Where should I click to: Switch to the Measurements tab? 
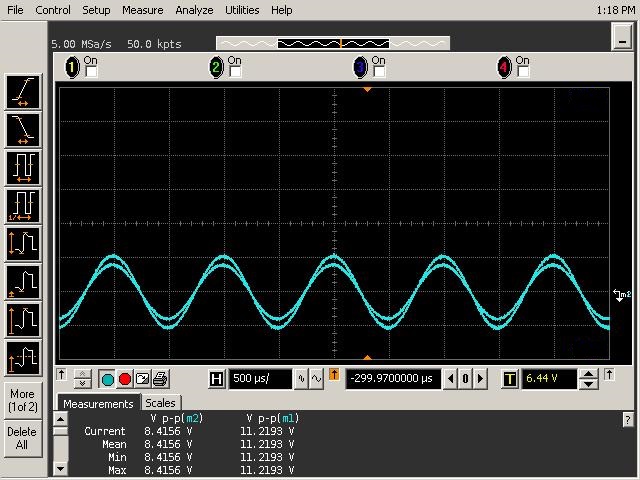click(x=98, y=404)
